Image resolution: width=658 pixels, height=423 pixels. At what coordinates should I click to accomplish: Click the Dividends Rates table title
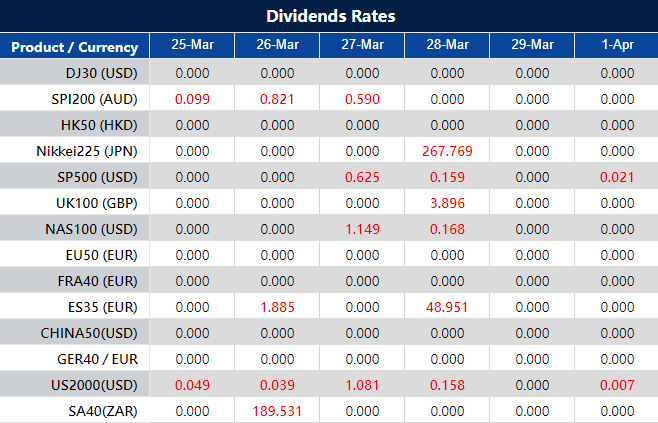(329, 16)
